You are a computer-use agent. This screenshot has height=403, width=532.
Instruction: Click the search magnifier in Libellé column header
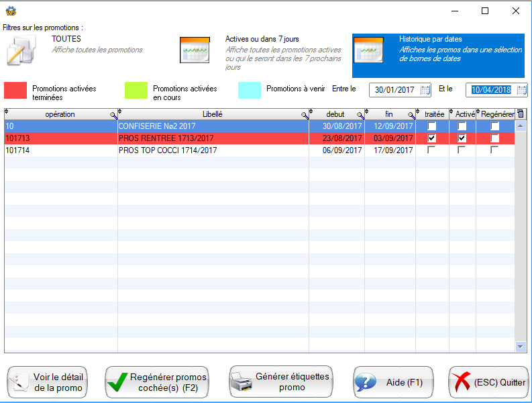pos(305,116)
